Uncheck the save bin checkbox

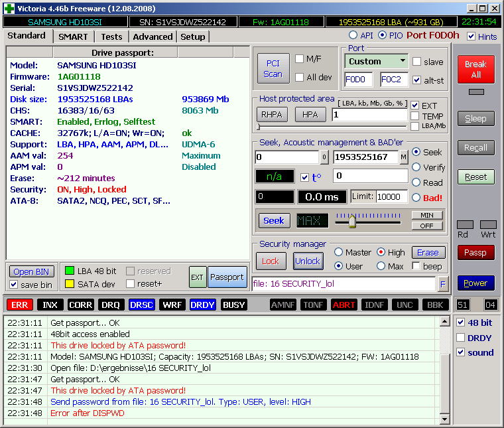coord(13,285)
